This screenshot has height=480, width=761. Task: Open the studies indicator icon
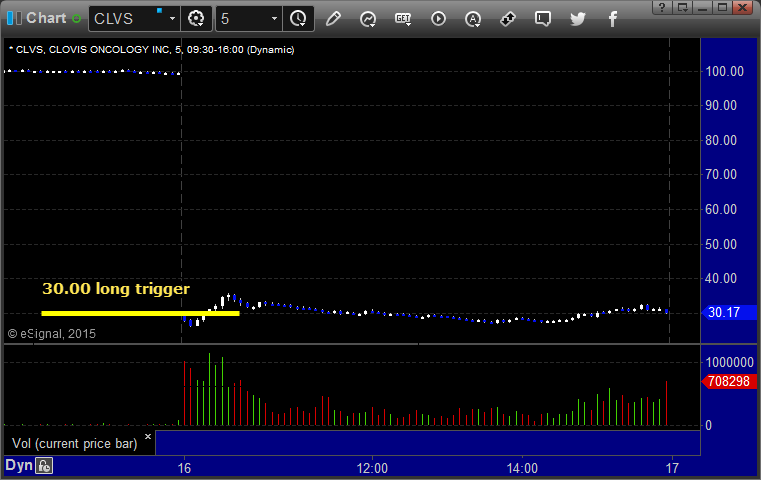pos(368,19)
